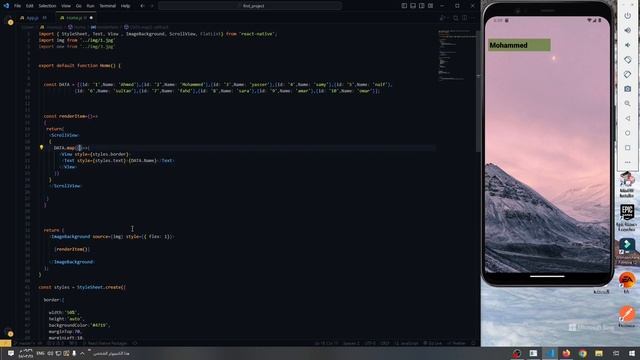Open Customize Layout icon in title bar
Image resolution: width=640 pixels, height=360 pixels.
pyautogui.click(x=431, y=6)
